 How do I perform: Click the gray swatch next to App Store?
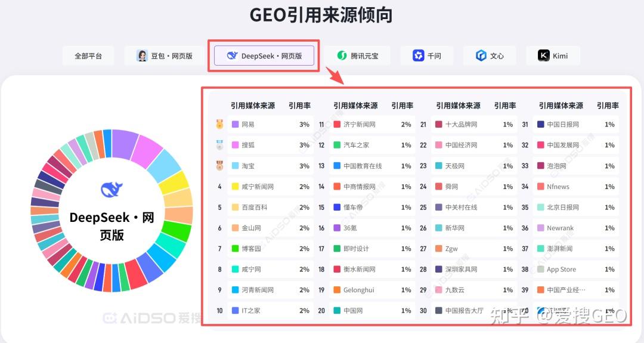click(x=540, y=269)
